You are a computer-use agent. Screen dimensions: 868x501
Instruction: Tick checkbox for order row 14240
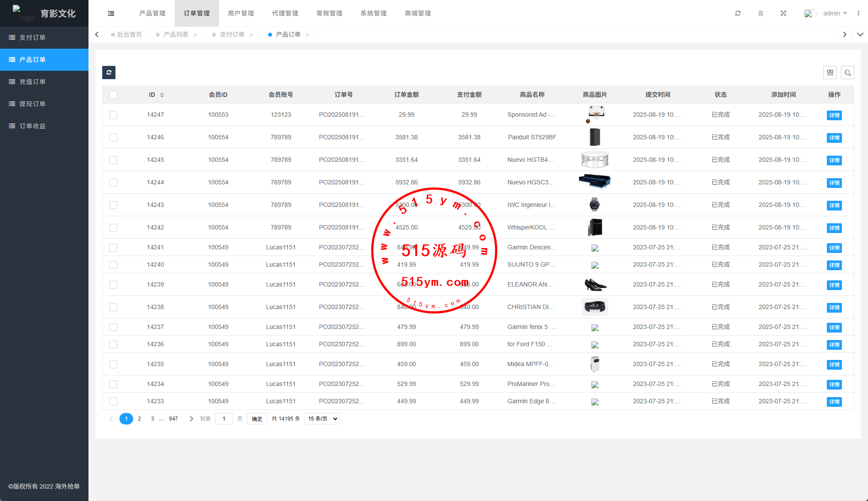click(x=113, y=265)
